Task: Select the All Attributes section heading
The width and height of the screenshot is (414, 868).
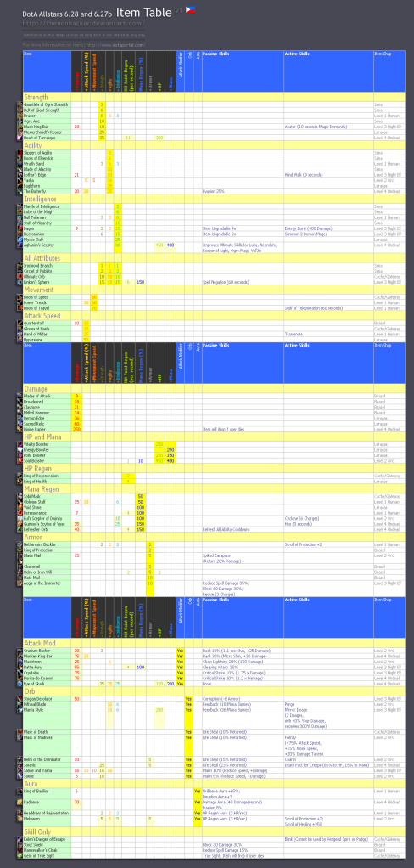Action: point(42,258)
